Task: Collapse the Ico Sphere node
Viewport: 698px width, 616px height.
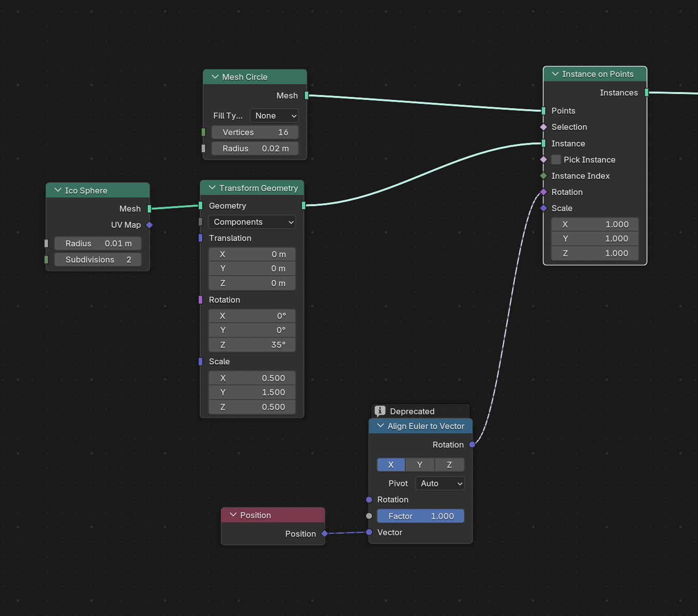Action: click(x=58, y=190)
